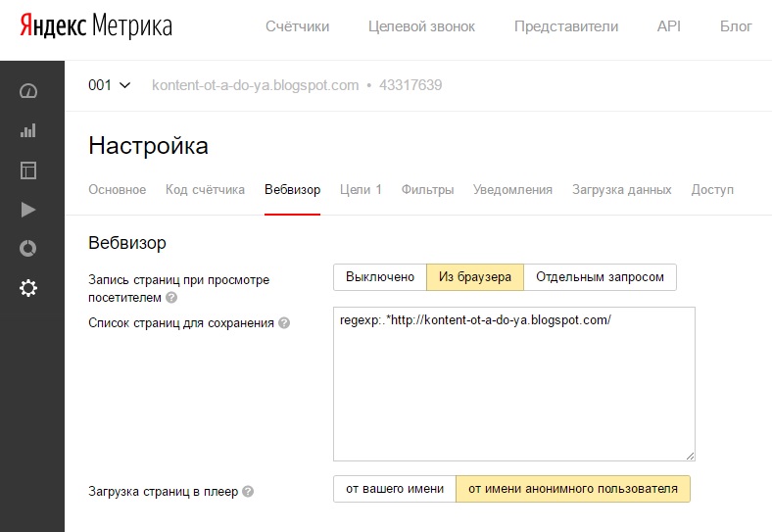Choose от вашего имени loading option
772x532 pixels.
click(395, 489)
